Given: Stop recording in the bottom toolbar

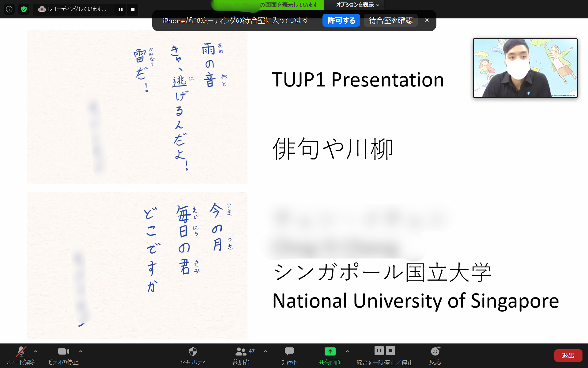Looking at the screenshot, I should click(x=390, y=350).
